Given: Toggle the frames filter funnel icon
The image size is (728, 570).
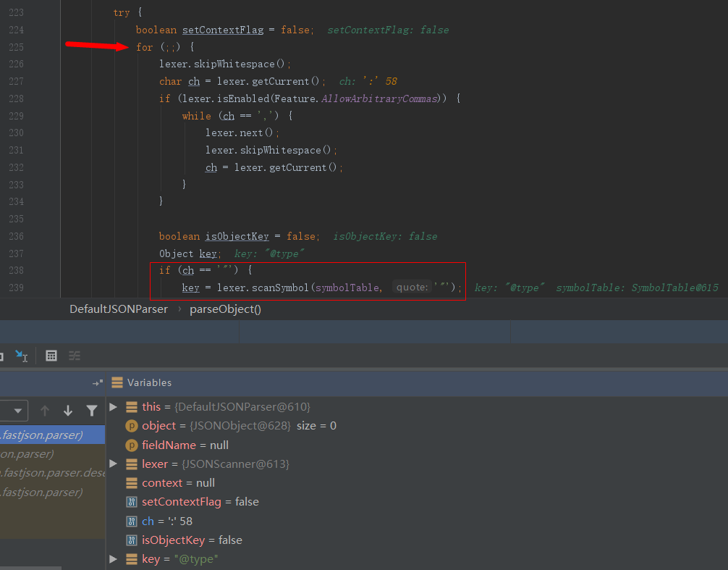Looking at the screenshot, I should 92,411.
